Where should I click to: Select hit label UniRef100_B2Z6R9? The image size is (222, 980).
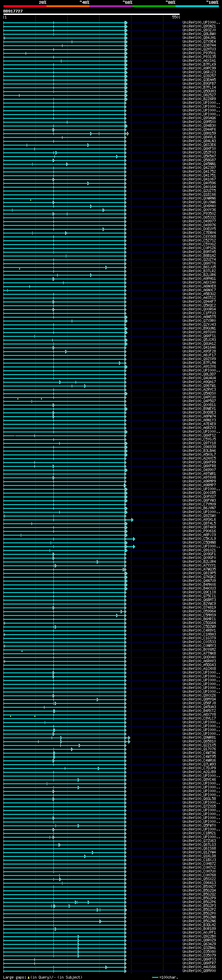click(199, 99)
